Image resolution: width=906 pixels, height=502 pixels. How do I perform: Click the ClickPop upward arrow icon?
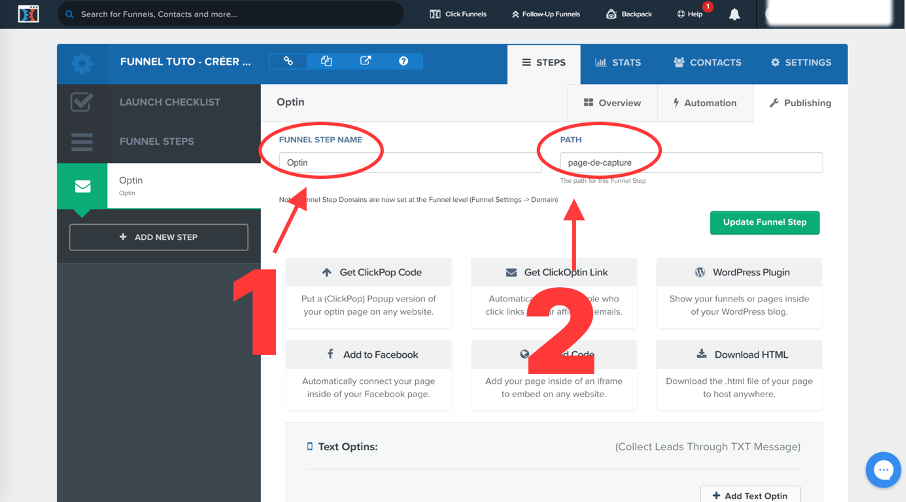(326, 272)
